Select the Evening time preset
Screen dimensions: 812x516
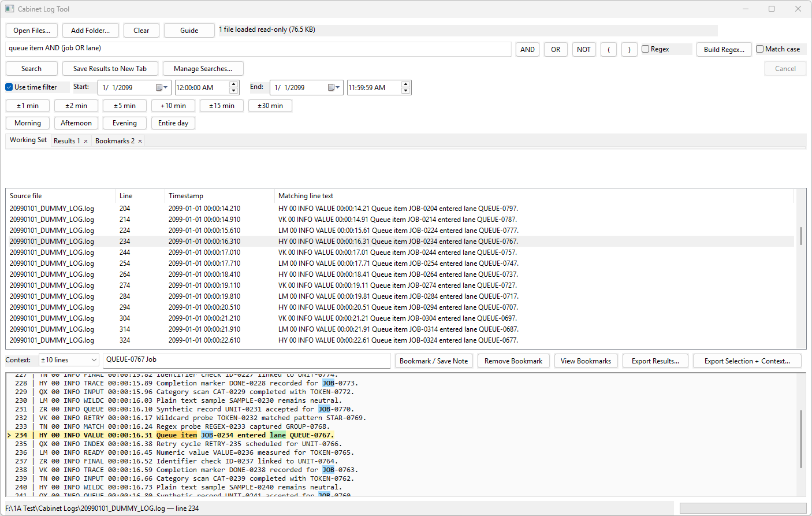coord(125,123)
